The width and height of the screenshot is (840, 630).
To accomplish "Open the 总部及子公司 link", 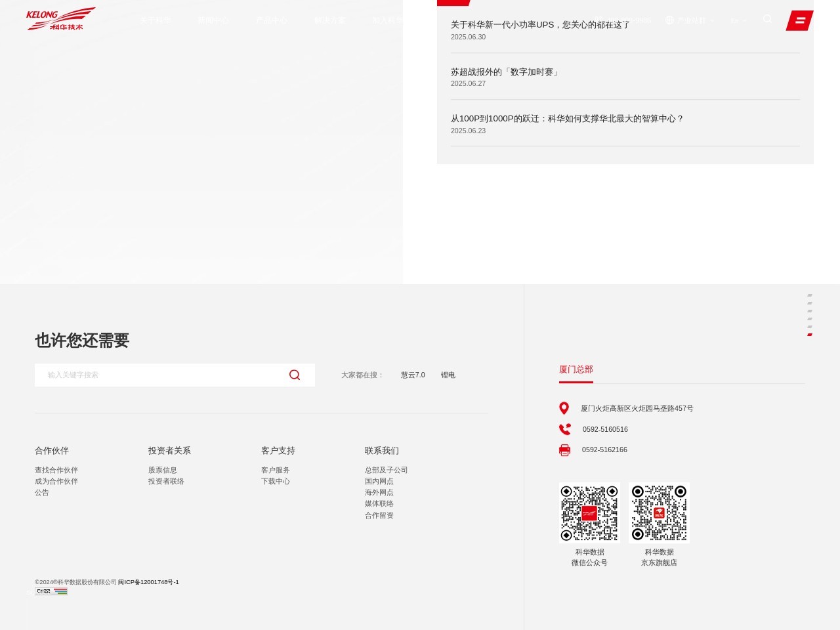I will (387, 471).
